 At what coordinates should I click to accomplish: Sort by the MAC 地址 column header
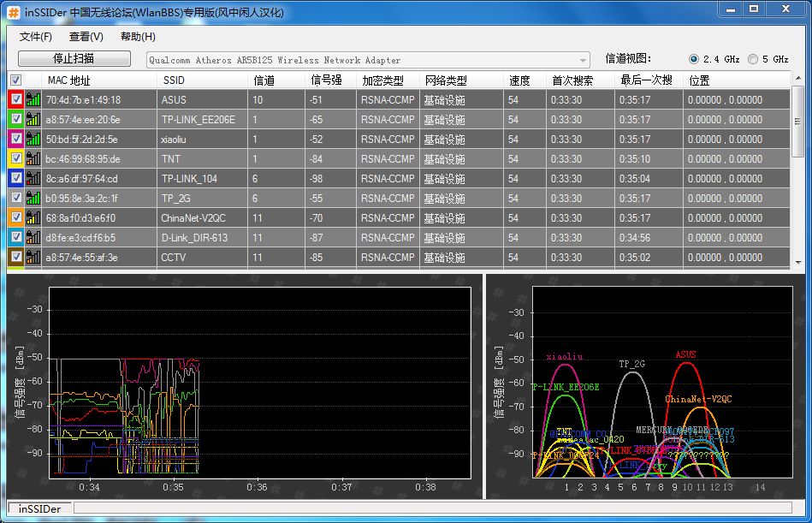pyautogui.click(x=99, y=80)
